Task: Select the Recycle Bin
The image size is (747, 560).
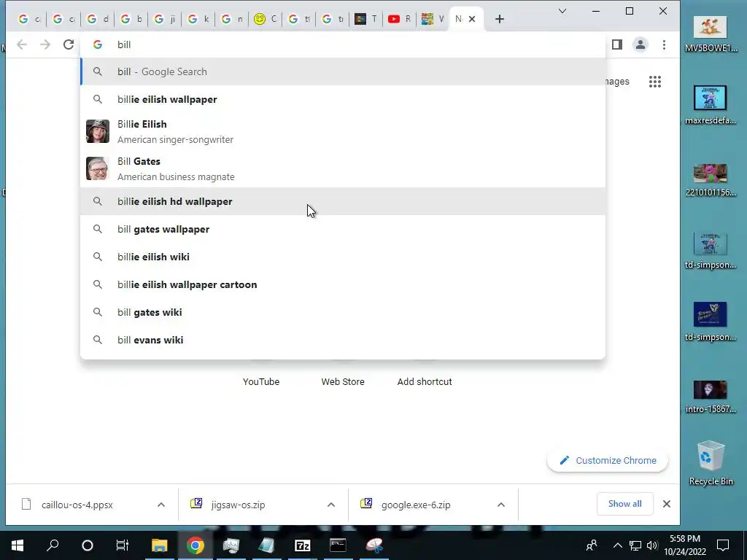Action: click(711, 463)
